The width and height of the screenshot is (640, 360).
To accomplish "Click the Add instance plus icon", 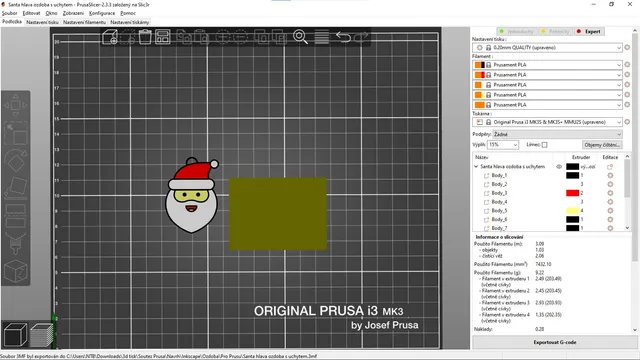I will click(x=223, y=37).
